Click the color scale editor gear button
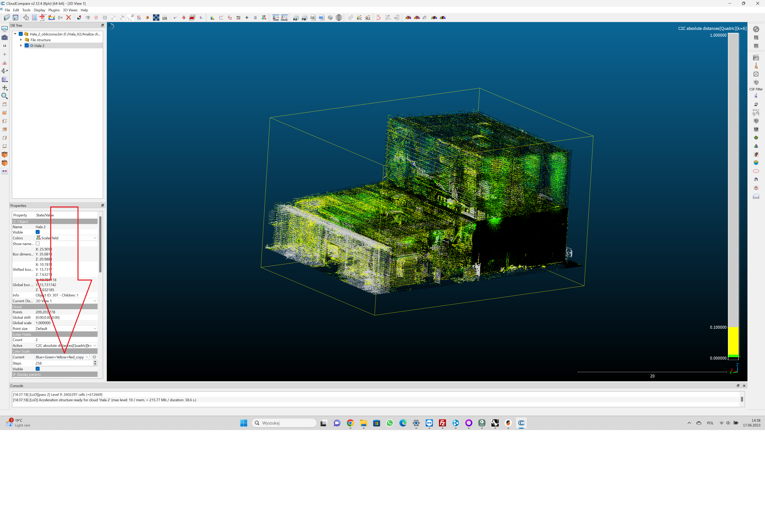This screenshot has width=765, height=532. [x=94, y=357]
